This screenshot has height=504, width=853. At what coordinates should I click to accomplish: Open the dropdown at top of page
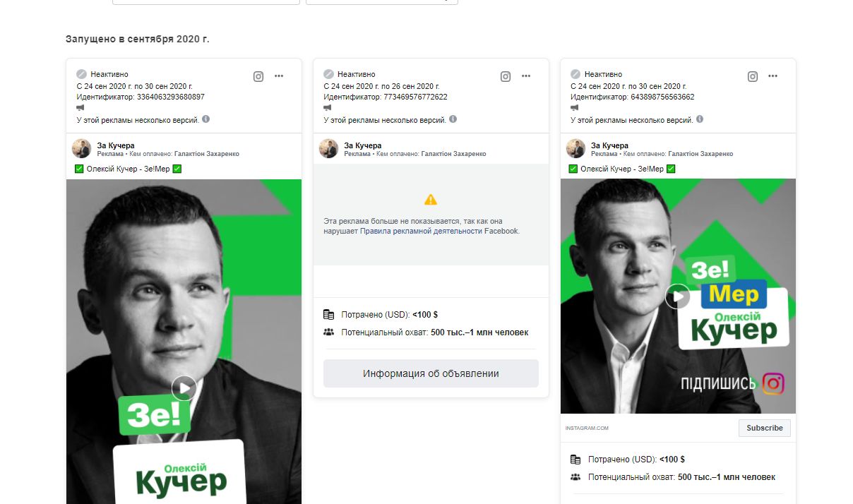[x=382, y=2]
